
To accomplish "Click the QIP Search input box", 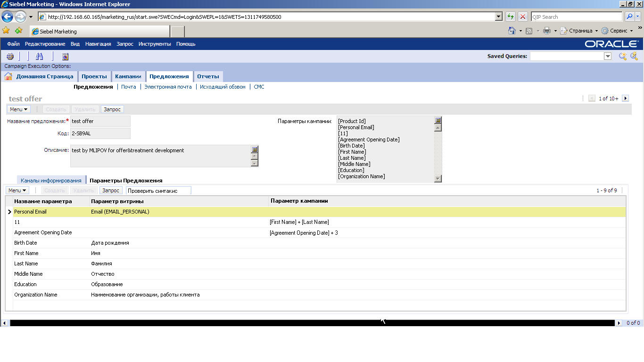I will (577, 16).
